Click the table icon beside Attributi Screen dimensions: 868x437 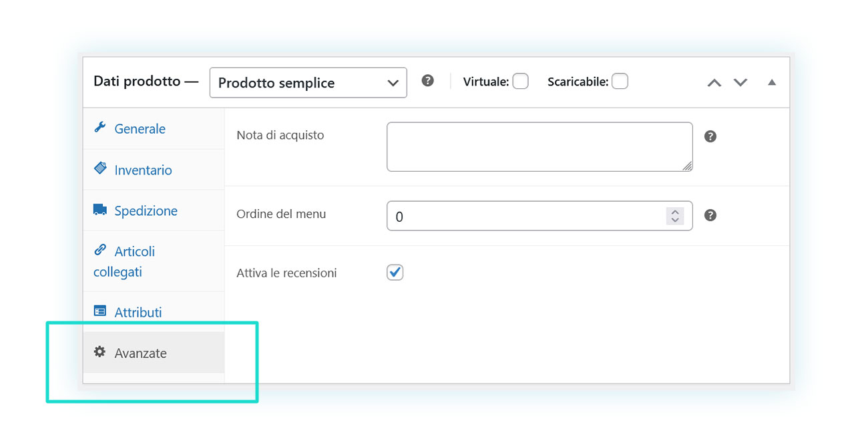(x=100, y=311)
